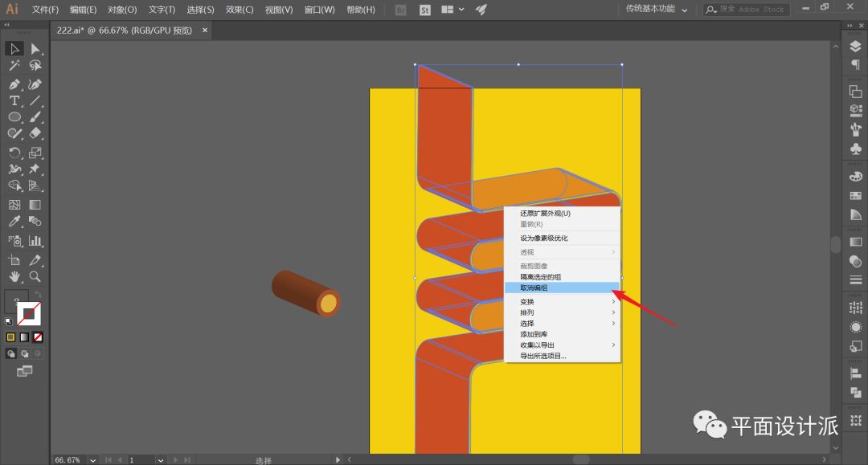Set paint mode to None
This screenshot has width=868, height=465.
point(38,337)
